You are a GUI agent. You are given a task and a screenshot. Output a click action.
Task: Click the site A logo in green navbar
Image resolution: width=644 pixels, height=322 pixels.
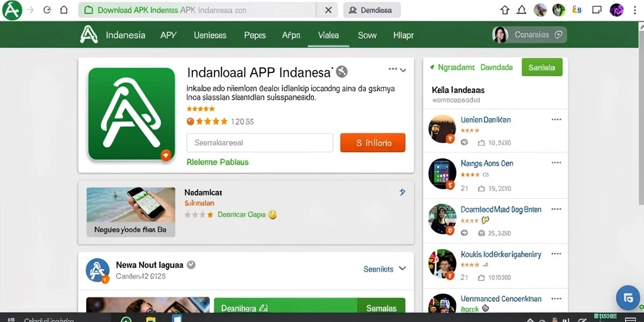point(89,35)
